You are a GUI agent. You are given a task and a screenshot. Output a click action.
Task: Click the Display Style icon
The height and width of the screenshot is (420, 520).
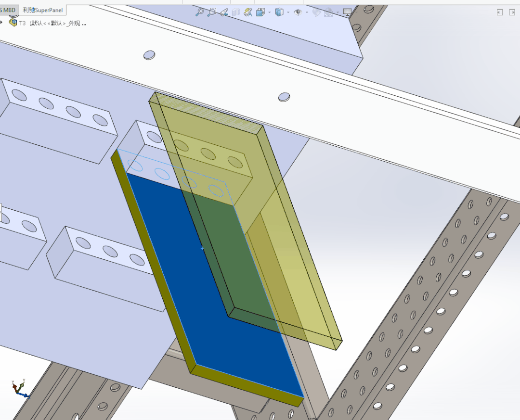[x=279, y=13]
